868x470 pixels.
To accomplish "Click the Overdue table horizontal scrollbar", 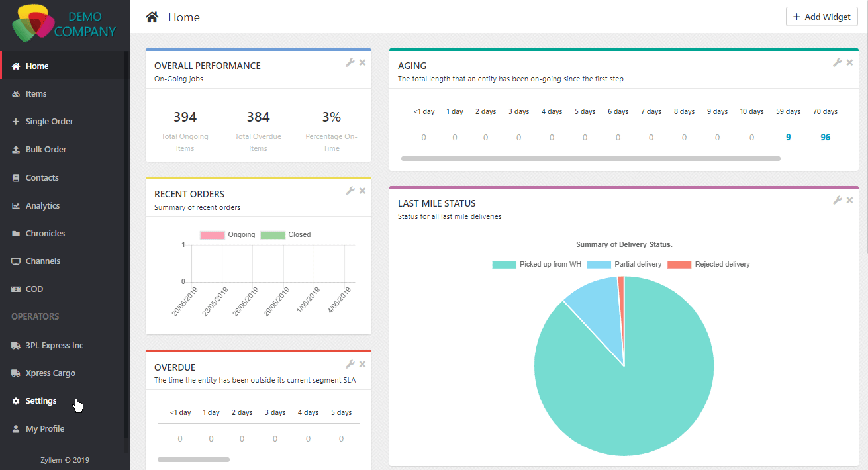I will pyautogui.click(x=193, y=459).
